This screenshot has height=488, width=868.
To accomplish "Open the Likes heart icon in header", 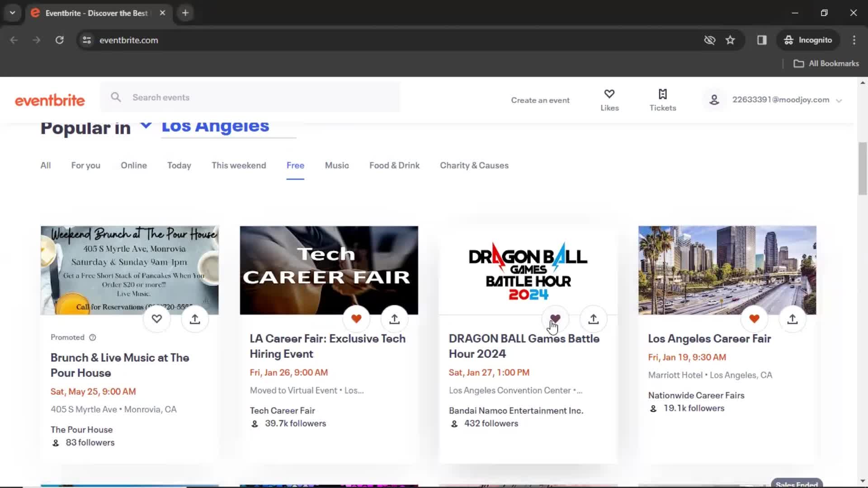I will click(609, 94).
